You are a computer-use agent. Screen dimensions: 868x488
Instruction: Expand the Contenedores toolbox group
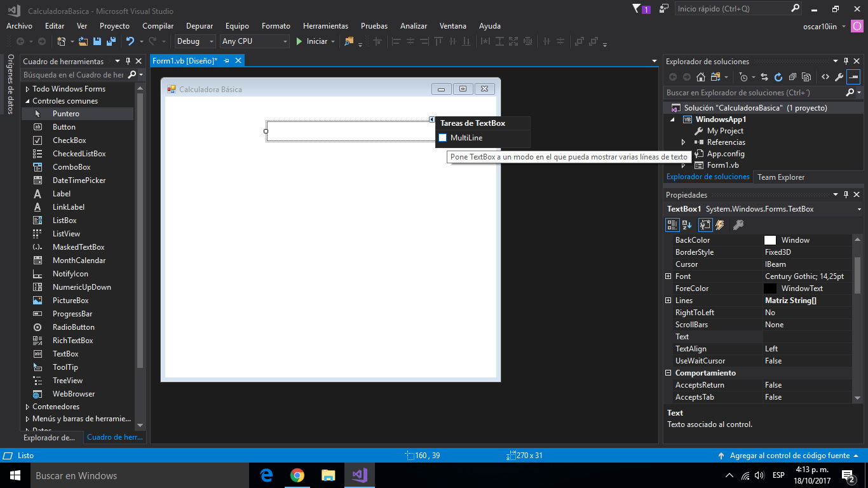(x=27, y=407)
